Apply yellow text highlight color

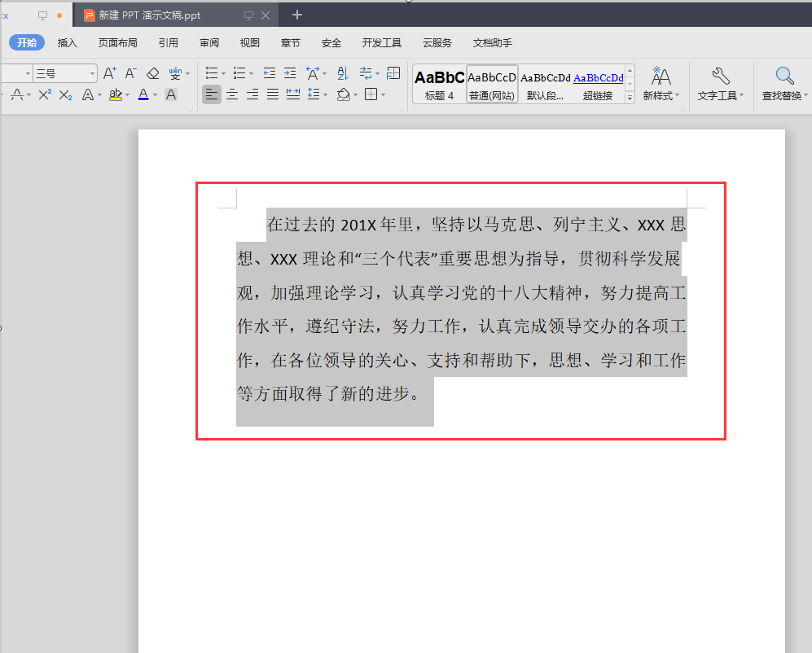[x=116, y=94]
